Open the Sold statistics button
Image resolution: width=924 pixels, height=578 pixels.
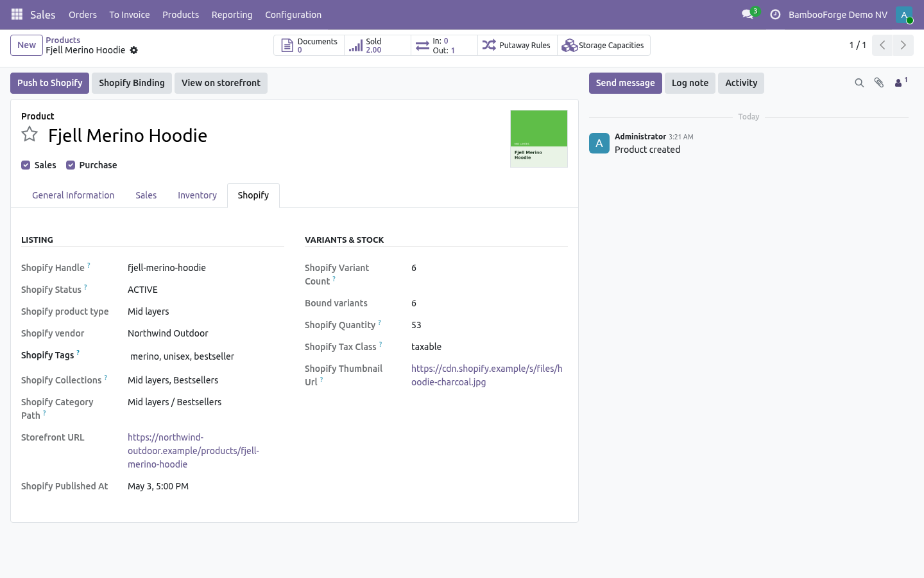coord(378,46)
